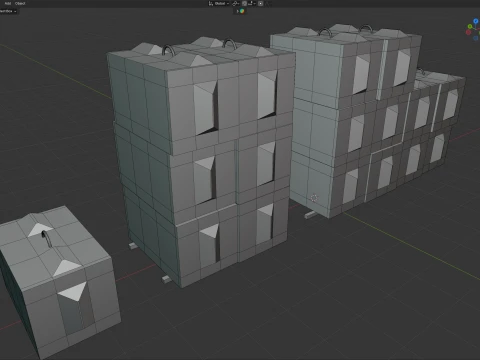Toggle the proportional editing button
Screen dimensions: 480x360
coord(260,3)
